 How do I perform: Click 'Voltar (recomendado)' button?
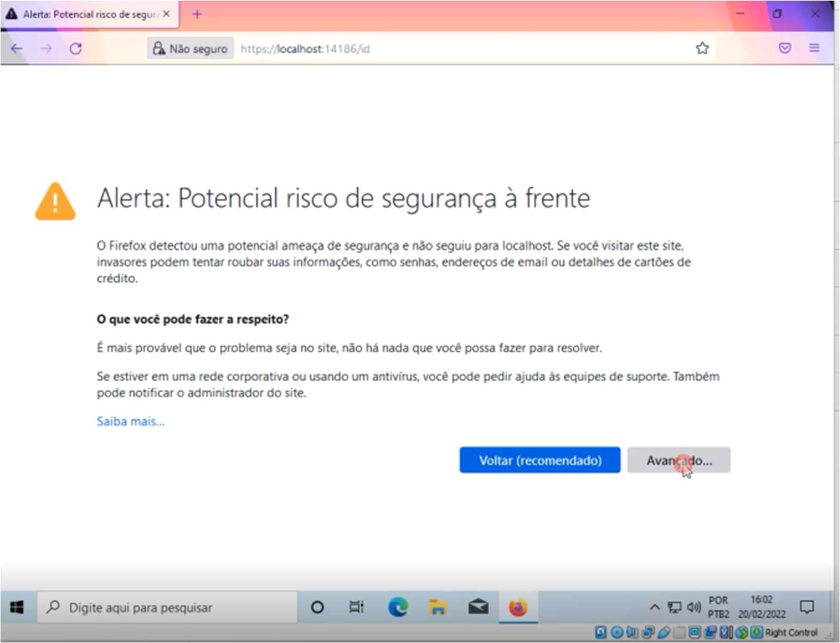[x=540, y=460]
